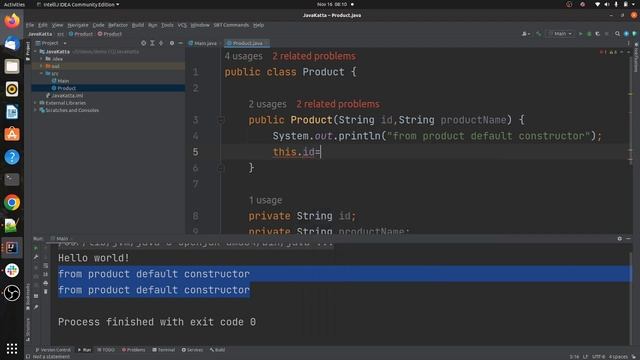Open Thunderbird mail from the dock
Image resolution: width=640 pixels, height=360 pixels.
12,43
